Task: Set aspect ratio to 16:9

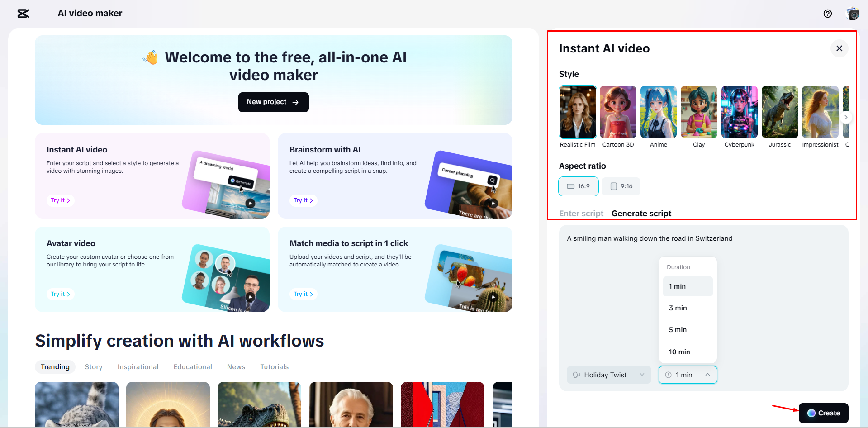Action: pos(579,186)
